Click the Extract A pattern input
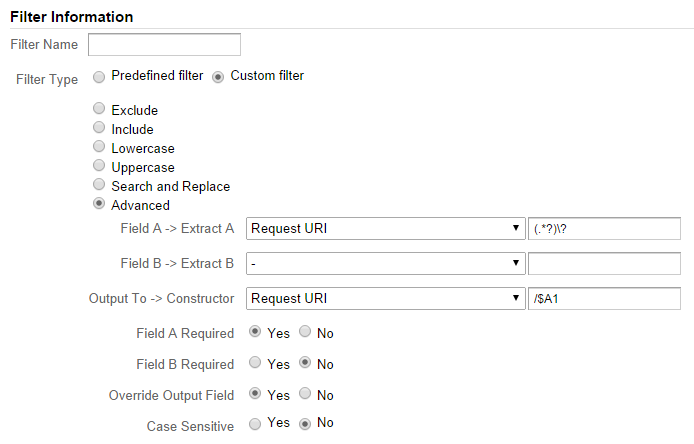 click(604, 228)
